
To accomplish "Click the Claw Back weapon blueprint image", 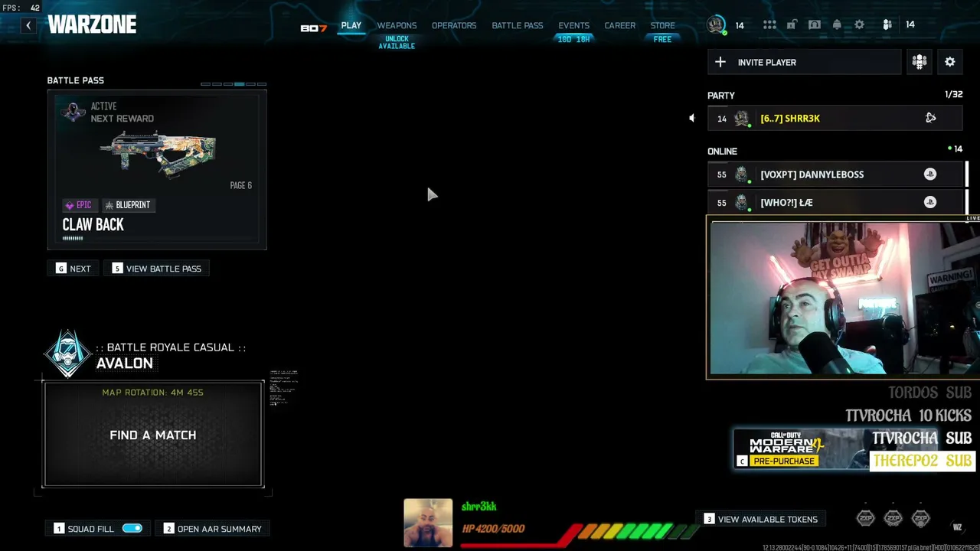I will point(158,155).
